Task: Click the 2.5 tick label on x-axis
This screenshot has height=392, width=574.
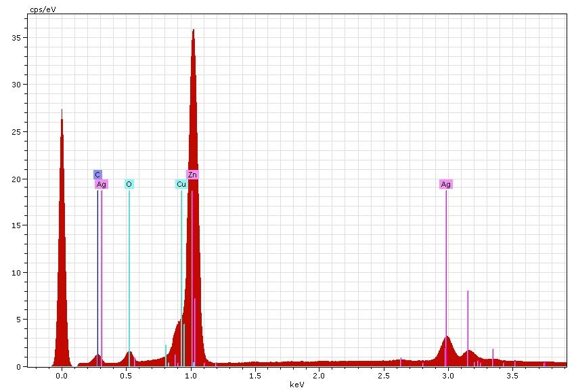Action: click(383, 375)
